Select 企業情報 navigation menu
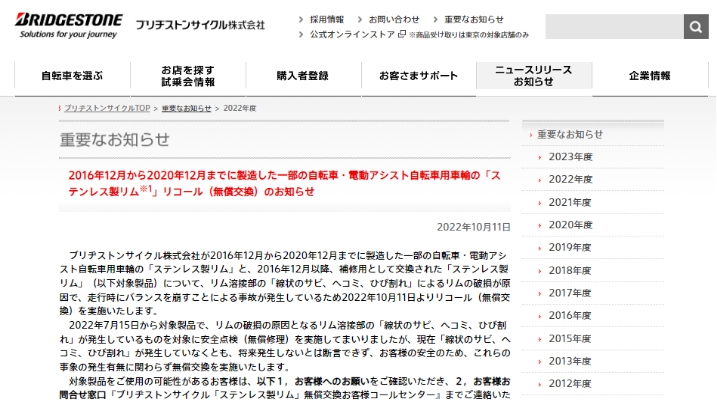 pyautogui.click(x=650, y=76)
